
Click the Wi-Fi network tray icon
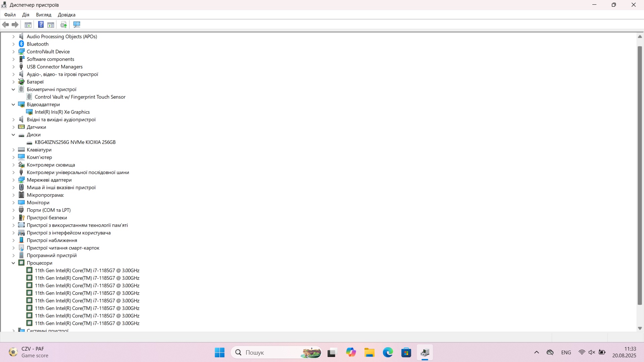pyautogui.click(x=582, y=352)
